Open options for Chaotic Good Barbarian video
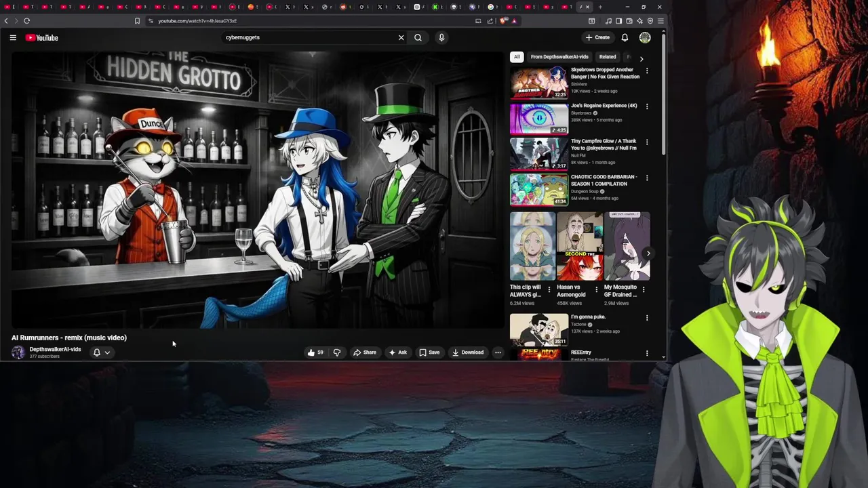 pos(646,178)
